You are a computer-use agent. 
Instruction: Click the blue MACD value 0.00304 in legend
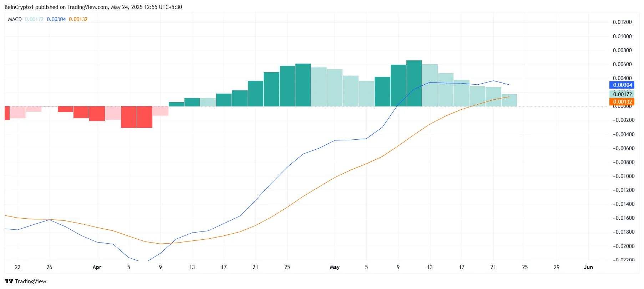point(56,19)
